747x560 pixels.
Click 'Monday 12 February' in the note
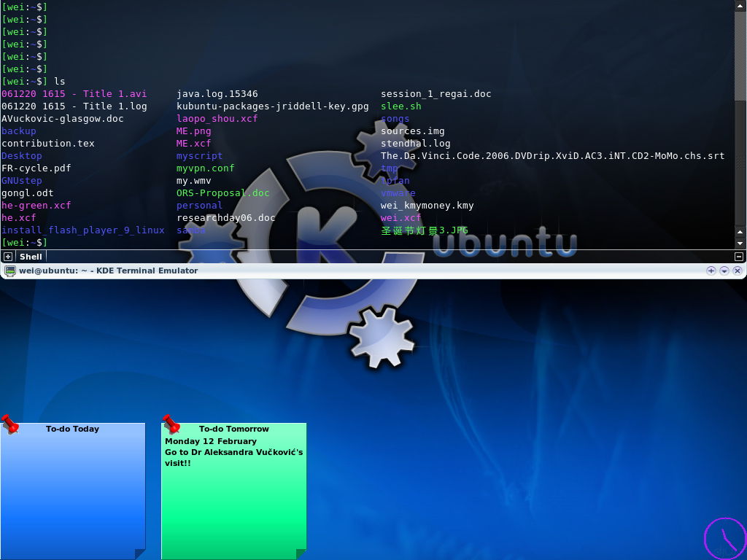[211, 441]
